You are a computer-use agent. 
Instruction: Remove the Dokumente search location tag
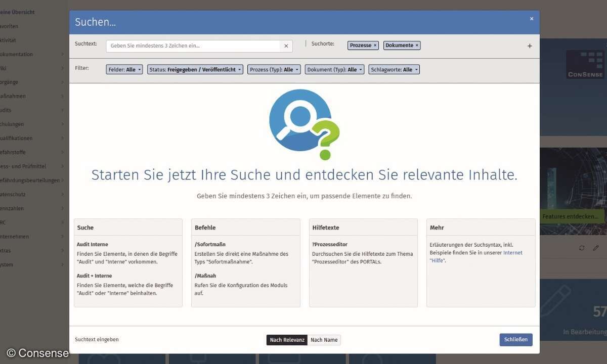pyautogui.click(x=417, y=45)
